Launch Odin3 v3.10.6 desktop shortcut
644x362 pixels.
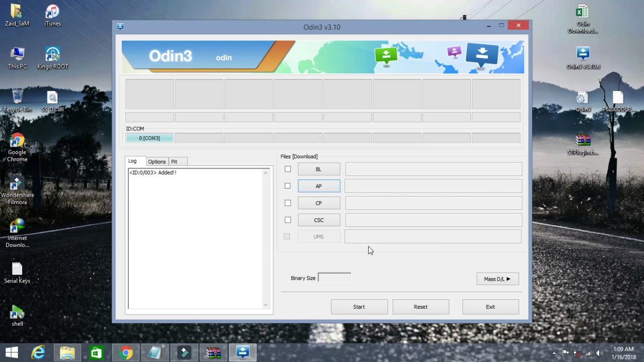[583, 58]
